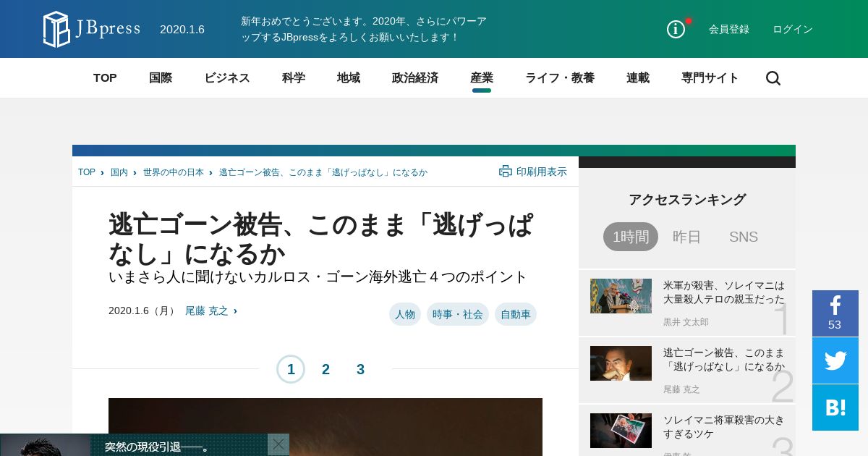Viewport: 868px width, 456px height.
Task: Open the search magnifier icon
Action: (x=773, y=78)
